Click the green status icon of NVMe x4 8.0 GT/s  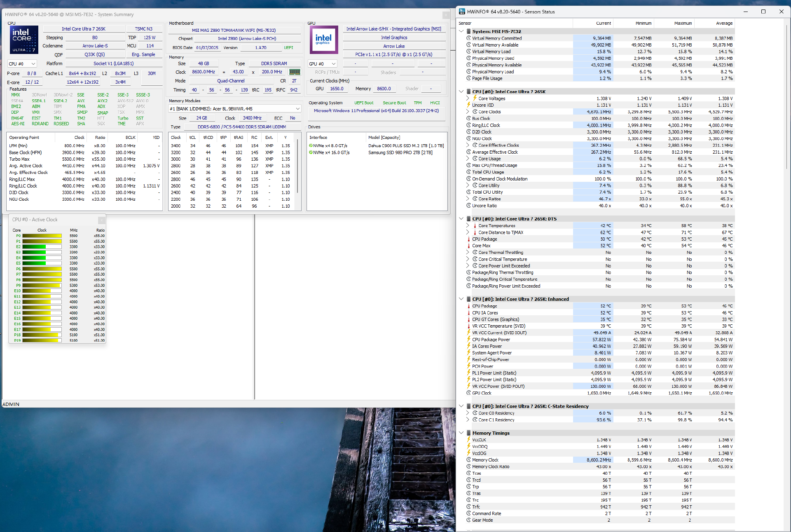[x=311, y=145]
